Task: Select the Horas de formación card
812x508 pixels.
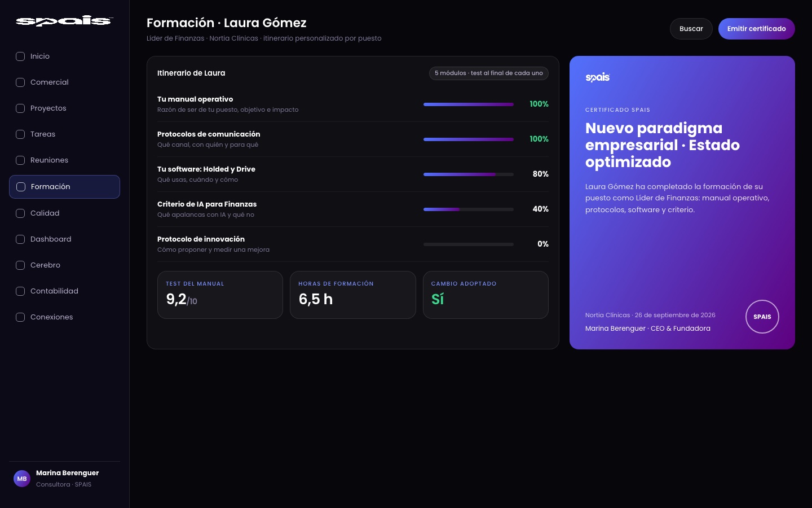Action: 353,295
